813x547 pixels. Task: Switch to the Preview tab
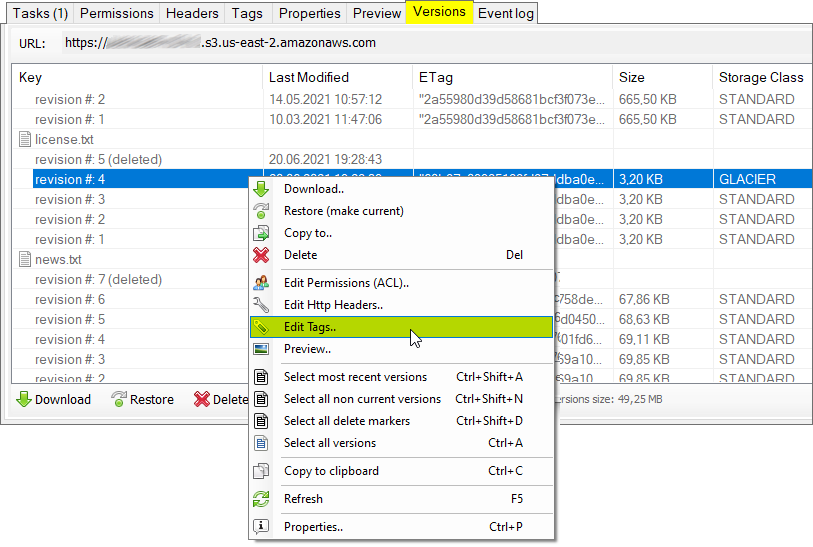(377, 13)
